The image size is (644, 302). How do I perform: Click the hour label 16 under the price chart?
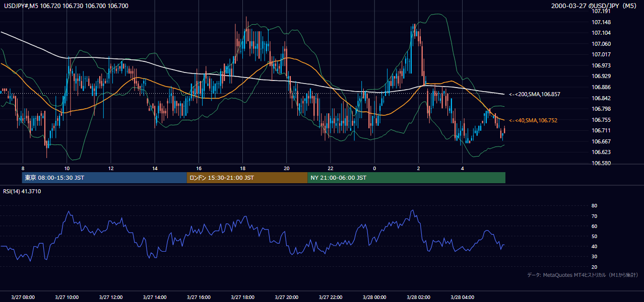tap(199, 168)
